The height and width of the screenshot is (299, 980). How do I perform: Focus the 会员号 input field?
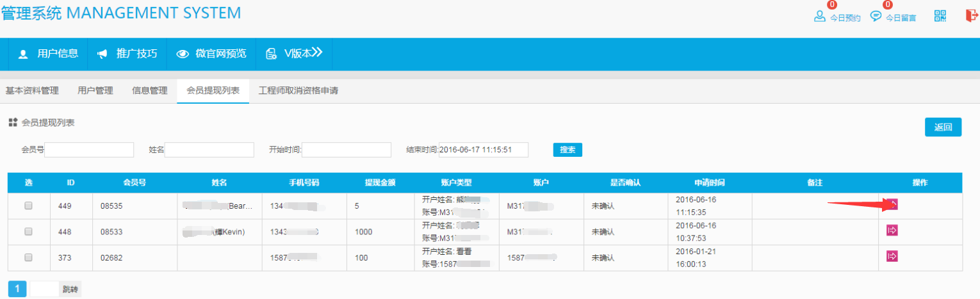point(89,150)
